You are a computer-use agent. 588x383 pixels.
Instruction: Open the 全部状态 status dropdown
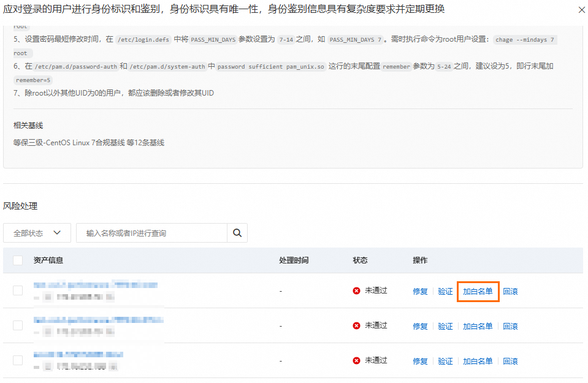37,233
